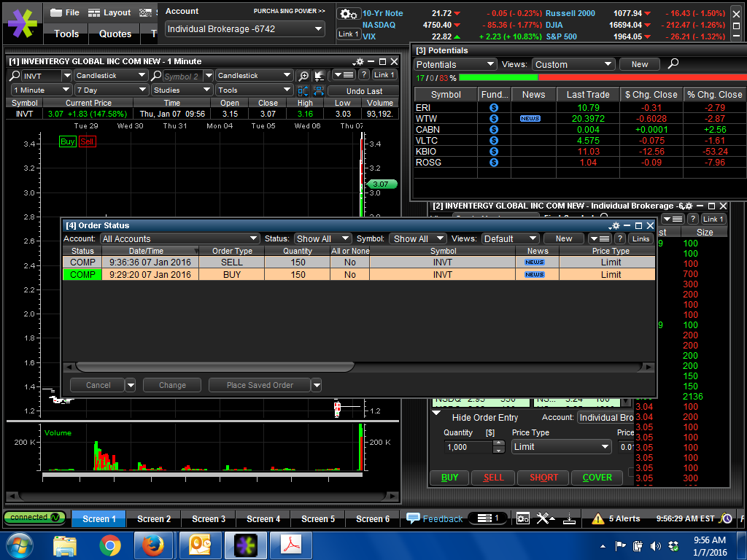Open first Candlestick chart type dropdown

[x=111, y=75]
